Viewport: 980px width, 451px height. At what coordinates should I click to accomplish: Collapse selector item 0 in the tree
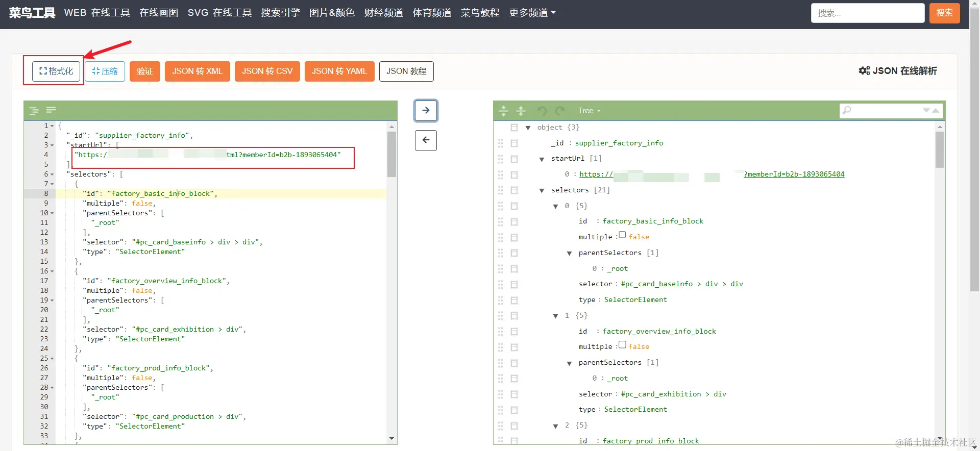point(555,206)
